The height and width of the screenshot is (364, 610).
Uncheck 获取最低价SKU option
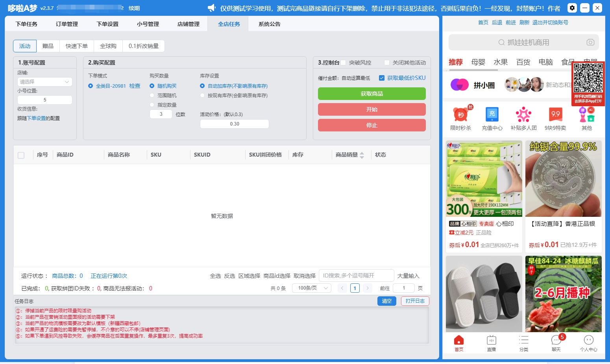381,78
